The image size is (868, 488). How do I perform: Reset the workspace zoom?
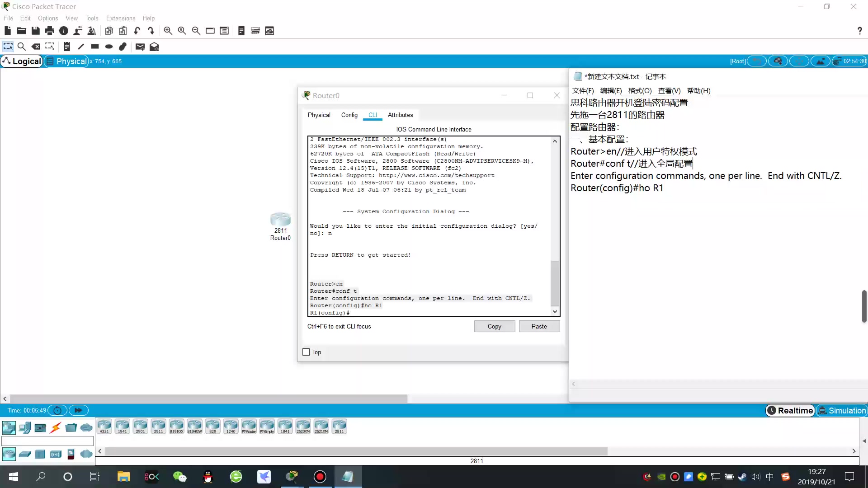(182, 31)
